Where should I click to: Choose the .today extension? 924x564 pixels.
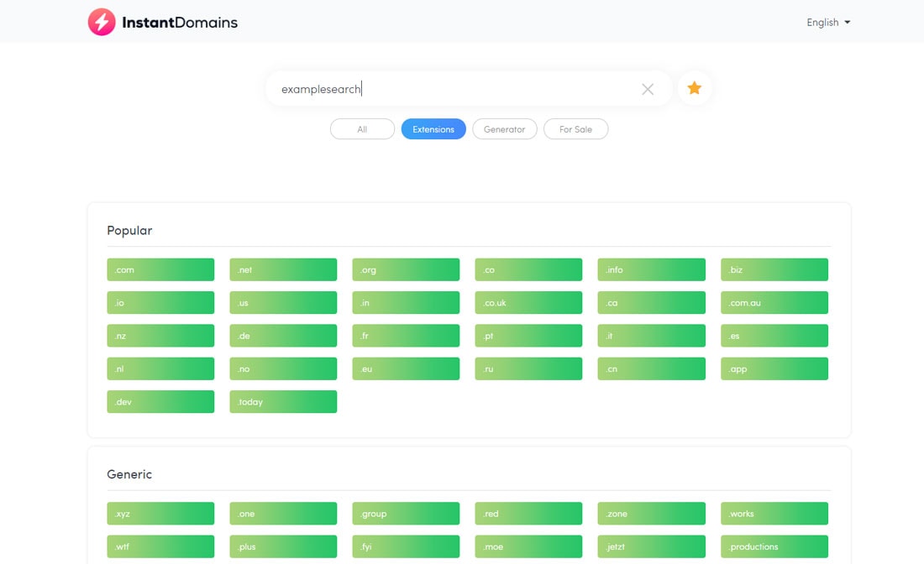click(283, 401)
